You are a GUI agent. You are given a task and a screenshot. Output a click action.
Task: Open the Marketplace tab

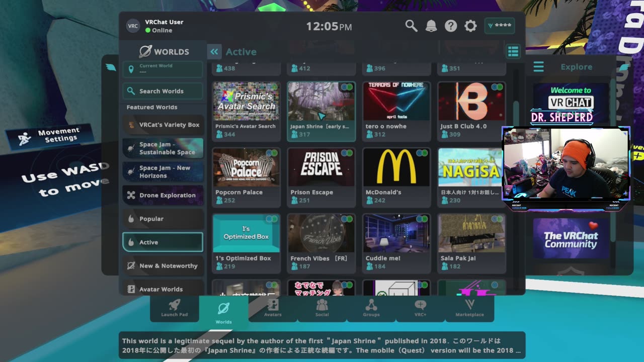469,308
